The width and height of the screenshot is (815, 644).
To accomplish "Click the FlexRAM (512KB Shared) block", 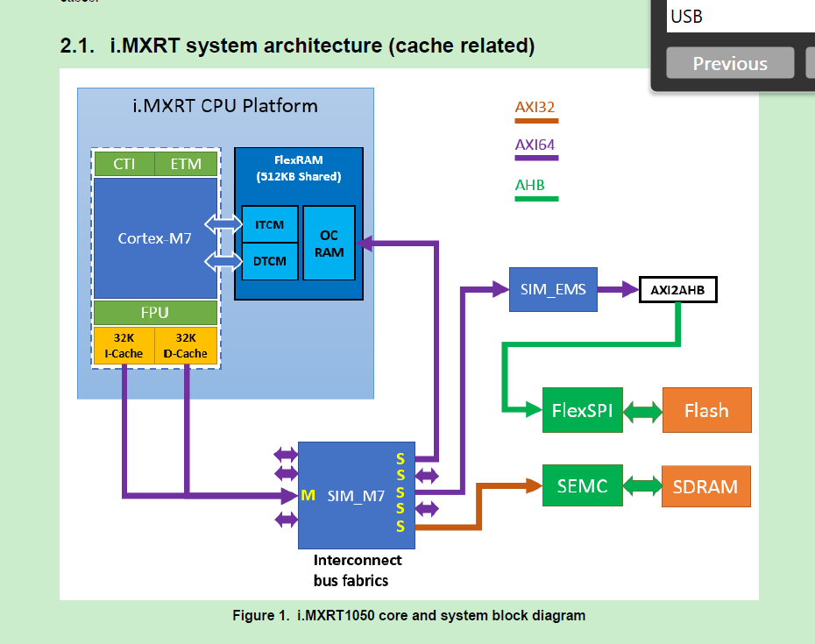I will (x=298, y=167).
